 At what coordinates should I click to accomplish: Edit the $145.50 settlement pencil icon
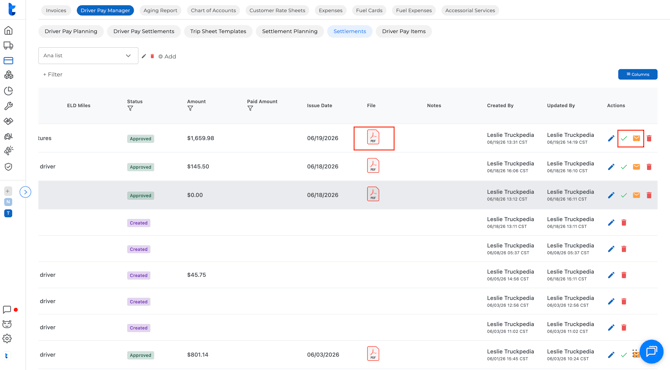(x=611, y=167)
